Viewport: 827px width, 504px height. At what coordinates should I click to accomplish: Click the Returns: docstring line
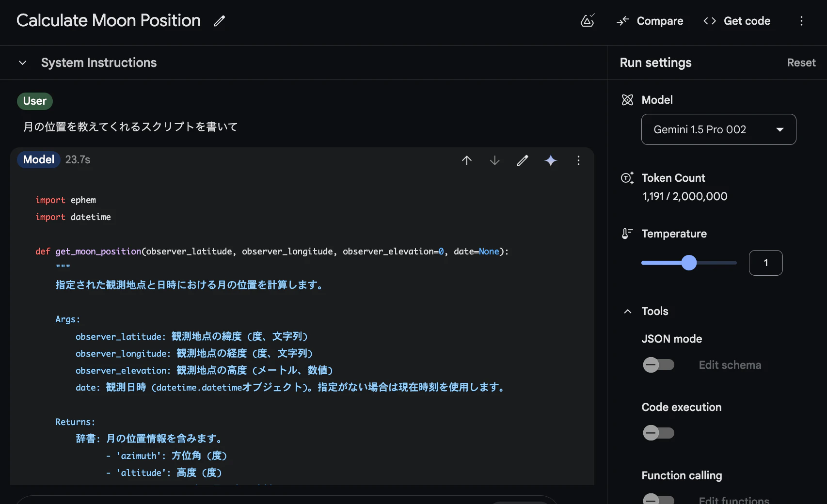75,422
